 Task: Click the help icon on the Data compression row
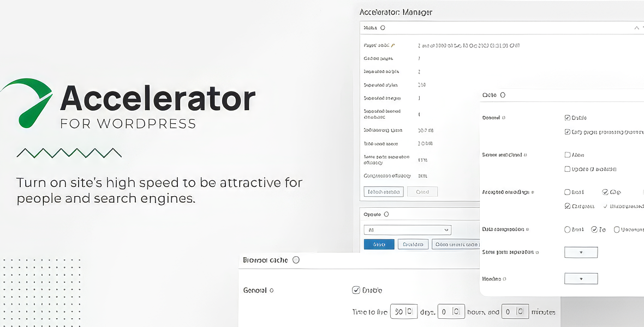pyautogui.click(x=527, y=229)
